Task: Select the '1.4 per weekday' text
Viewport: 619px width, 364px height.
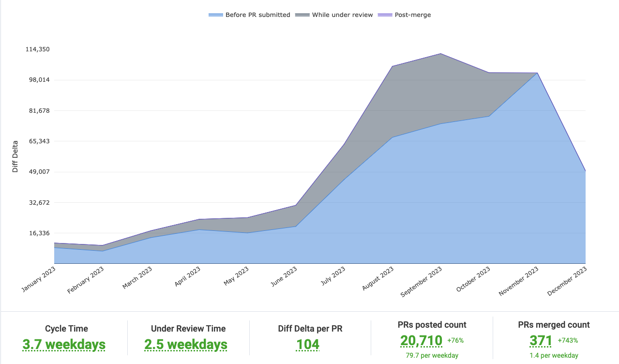Action: (x=554, y=356)
